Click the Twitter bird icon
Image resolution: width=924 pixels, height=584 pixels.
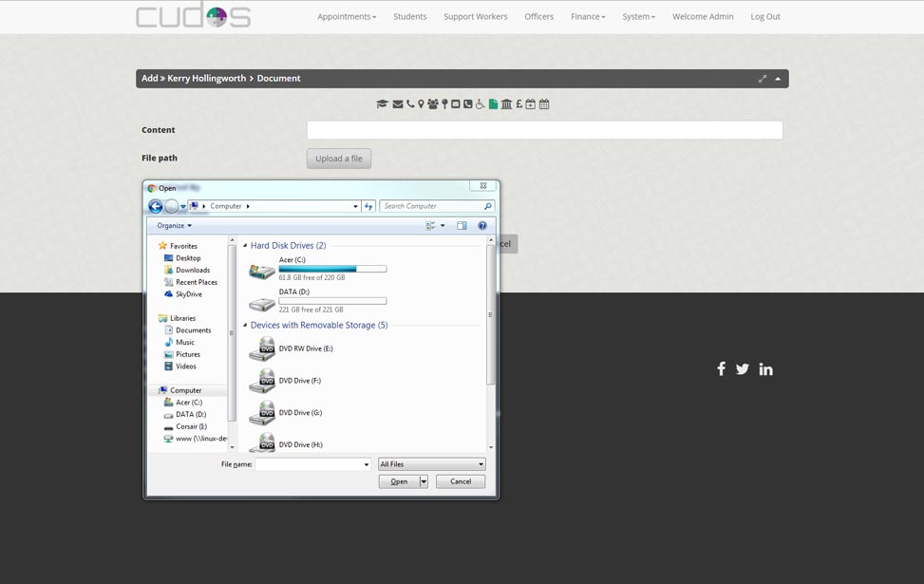[743, 368]
